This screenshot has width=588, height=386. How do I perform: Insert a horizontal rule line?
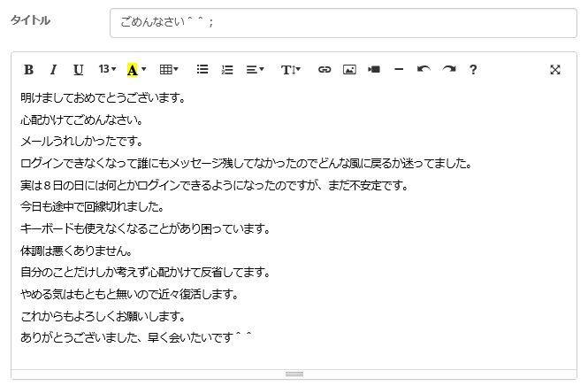point(399,70)
